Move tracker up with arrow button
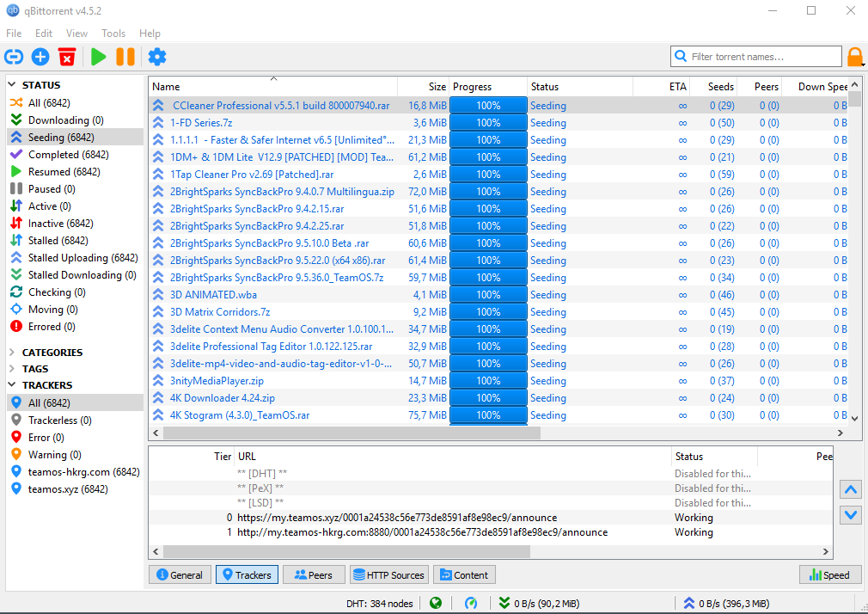This screenshot has height=614, width=868. click(x=851, y=489)
